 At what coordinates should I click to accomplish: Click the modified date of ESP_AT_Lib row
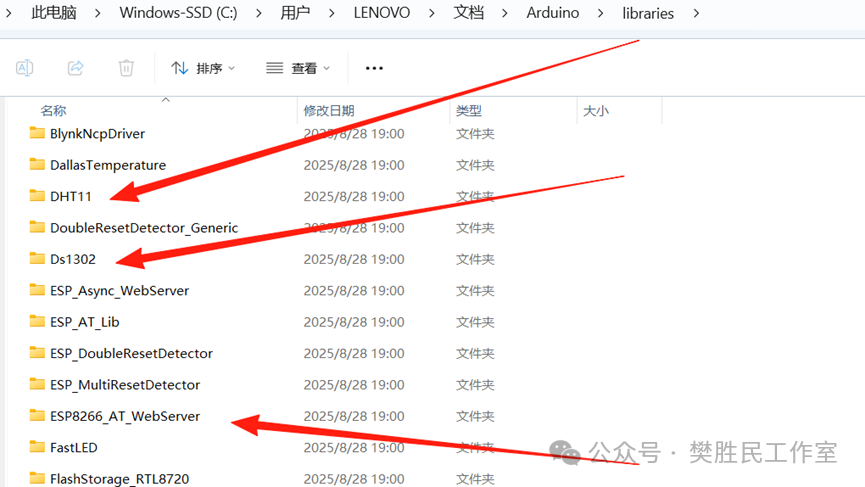click(354, 322)
